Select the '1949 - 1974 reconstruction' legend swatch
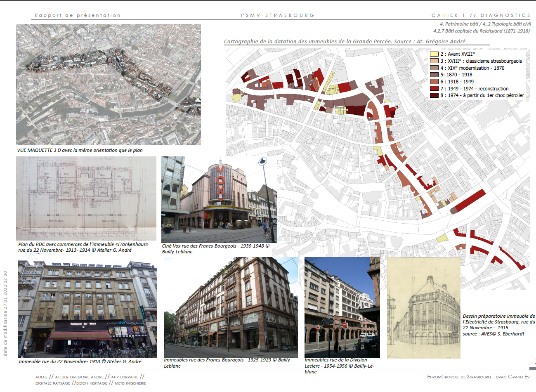The height and width of the screenshot is (392, 536). tap(434, 89)
